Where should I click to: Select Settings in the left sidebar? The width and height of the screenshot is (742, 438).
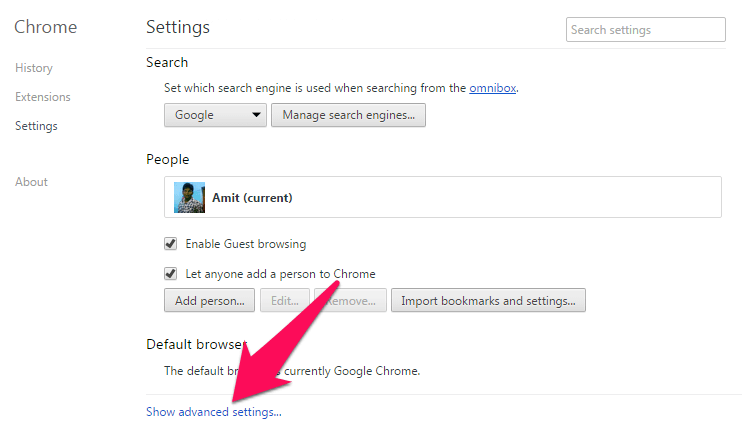(36, 126)
